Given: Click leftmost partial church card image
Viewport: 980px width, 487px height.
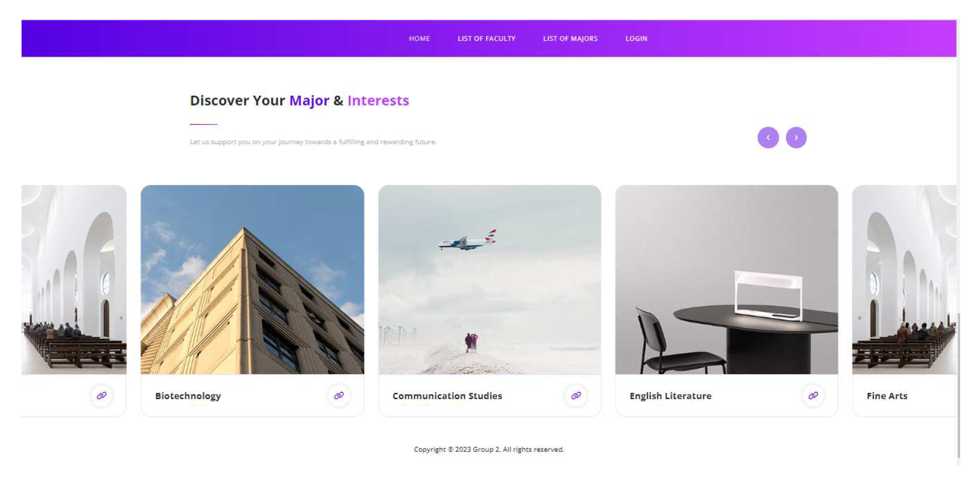Looking at the screenshot, I should pos(74,280).
